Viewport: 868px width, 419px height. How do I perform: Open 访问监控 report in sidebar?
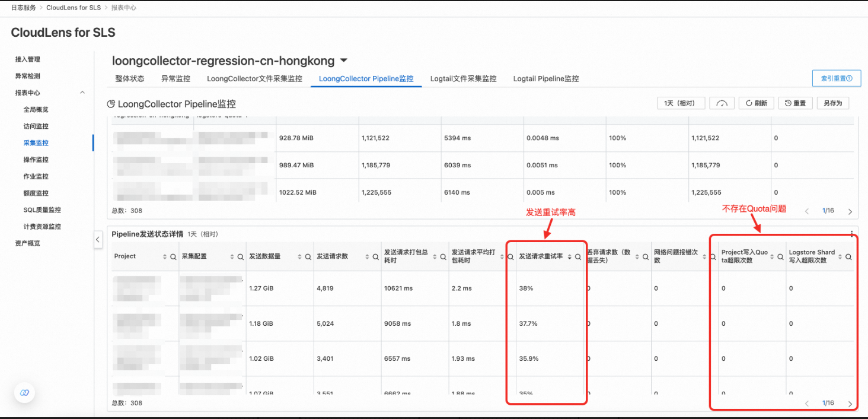pyautogui.click(x=36, y=126)
